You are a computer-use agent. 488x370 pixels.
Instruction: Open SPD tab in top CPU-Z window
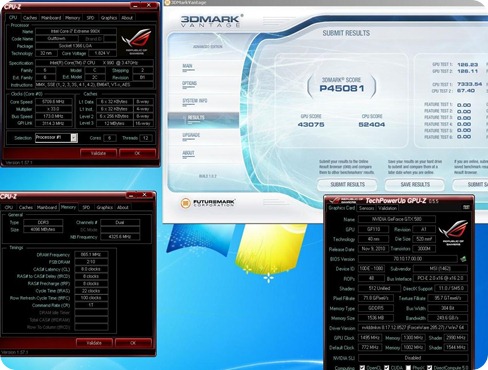90,18
